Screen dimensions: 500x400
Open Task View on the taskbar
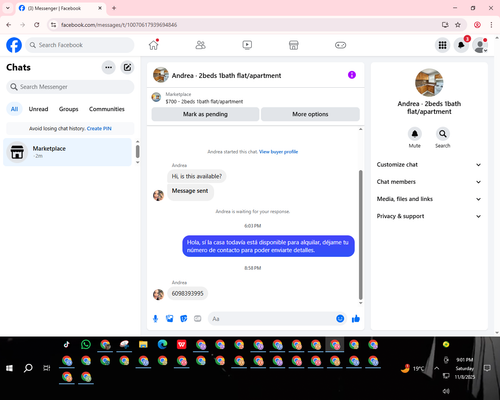tap(47, 368)
